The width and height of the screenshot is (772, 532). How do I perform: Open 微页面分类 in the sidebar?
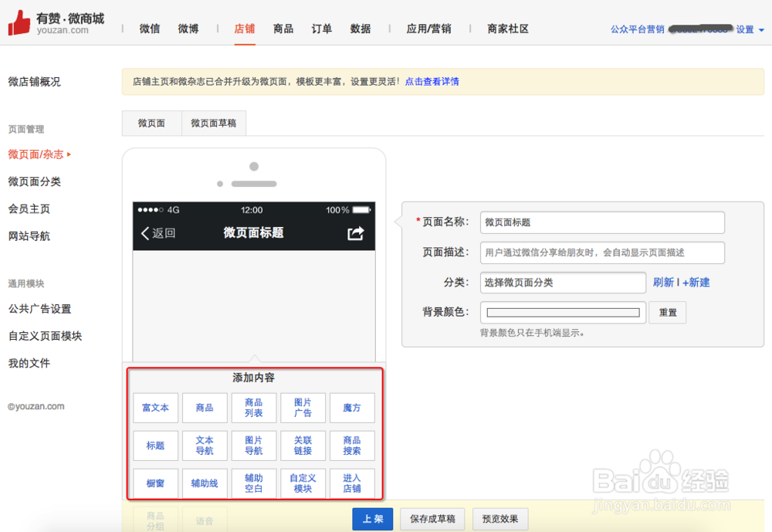tap(35, 181)
